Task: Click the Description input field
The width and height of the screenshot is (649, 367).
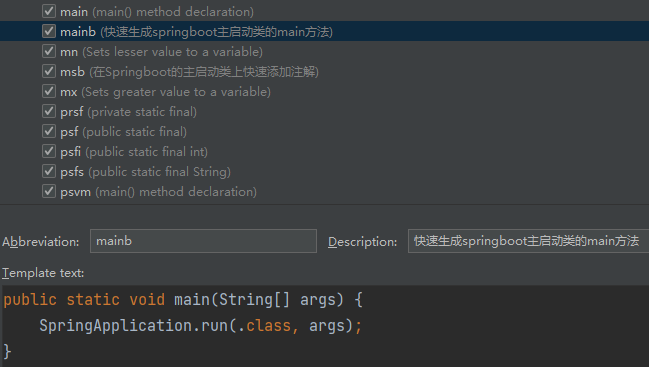Action: [x=528, y=241]
